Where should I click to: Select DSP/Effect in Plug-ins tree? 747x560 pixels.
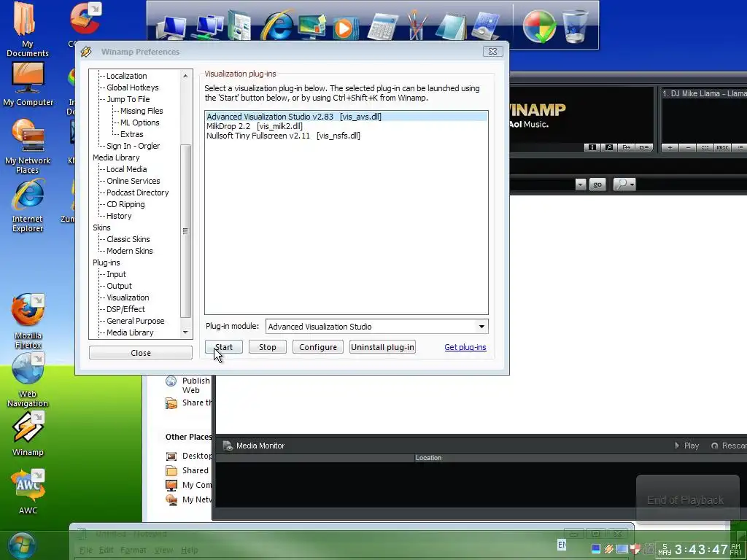click(125, 309)
